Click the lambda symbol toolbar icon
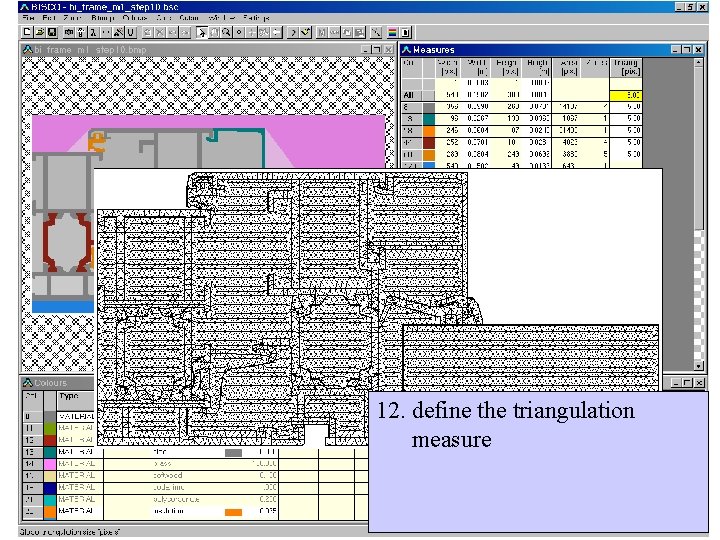720x540 pixels. pyautogui.click(x=93, y=32)
